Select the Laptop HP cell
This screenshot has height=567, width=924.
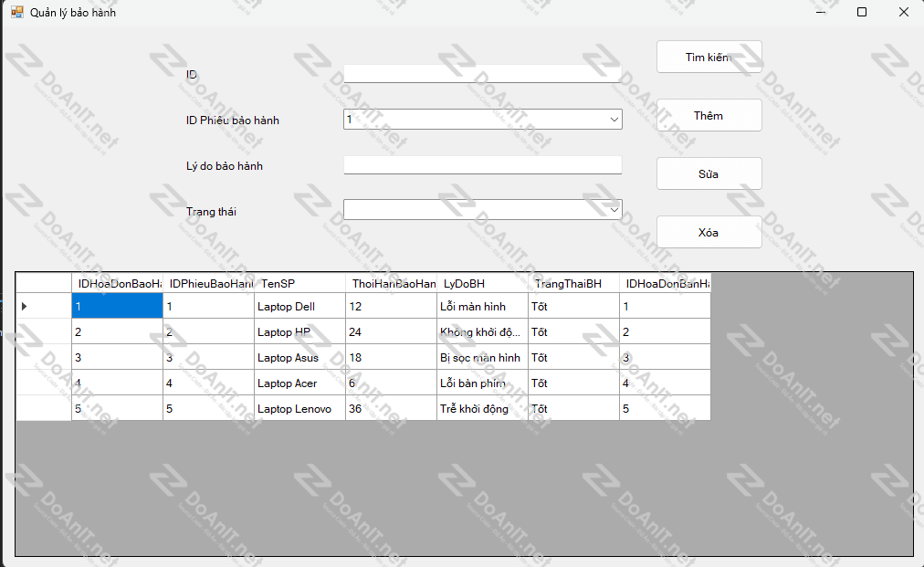(299, 332)
